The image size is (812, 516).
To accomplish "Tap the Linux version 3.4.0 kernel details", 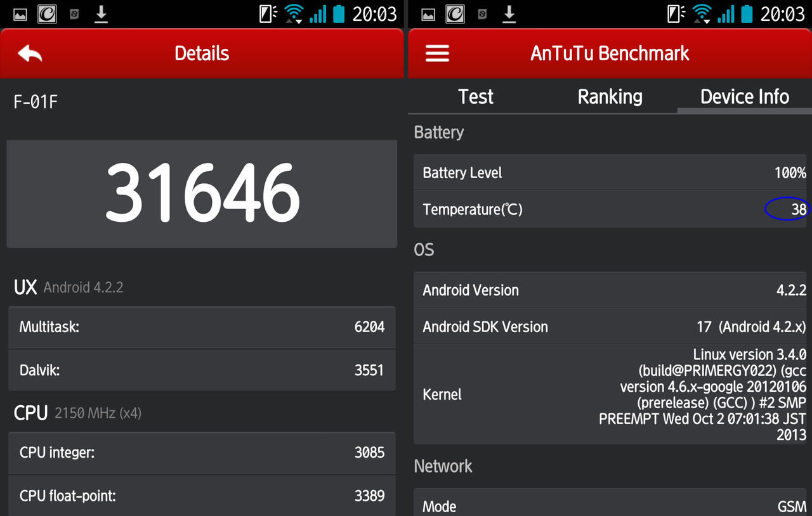I will (702, 394).
